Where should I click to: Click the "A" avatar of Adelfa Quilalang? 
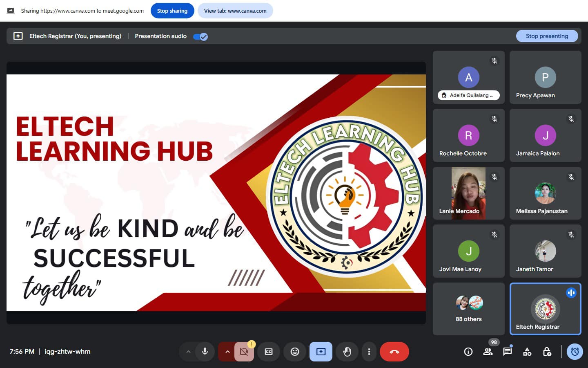pos(469,77)
